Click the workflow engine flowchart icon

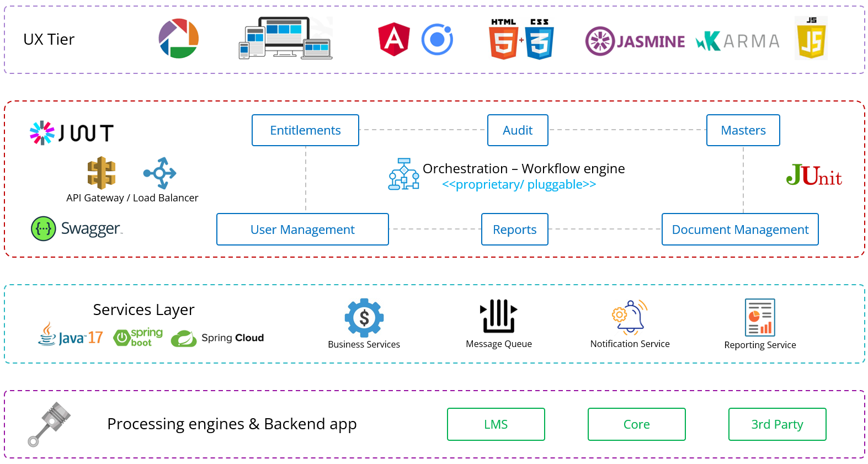404,174
